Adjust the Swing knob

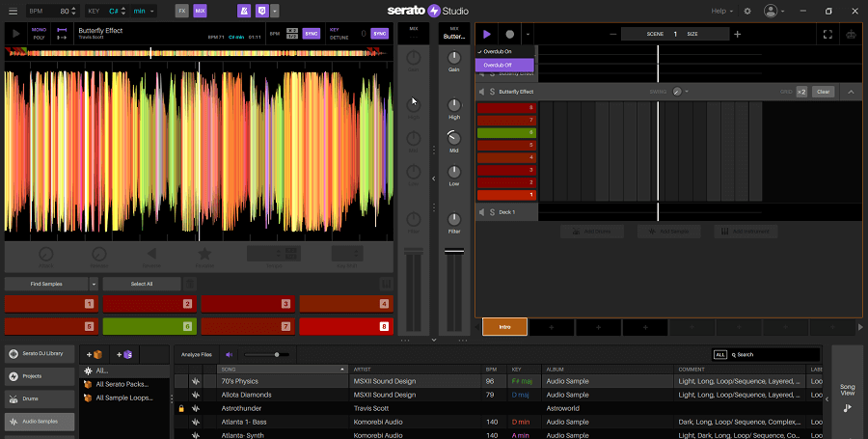(677, 92)
